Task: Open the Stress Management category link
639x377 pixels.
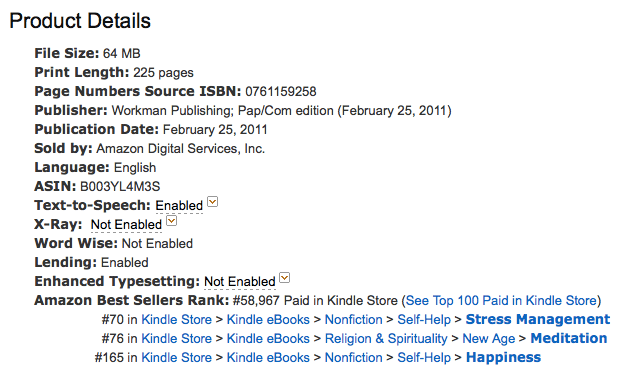Action: (538, 319)
